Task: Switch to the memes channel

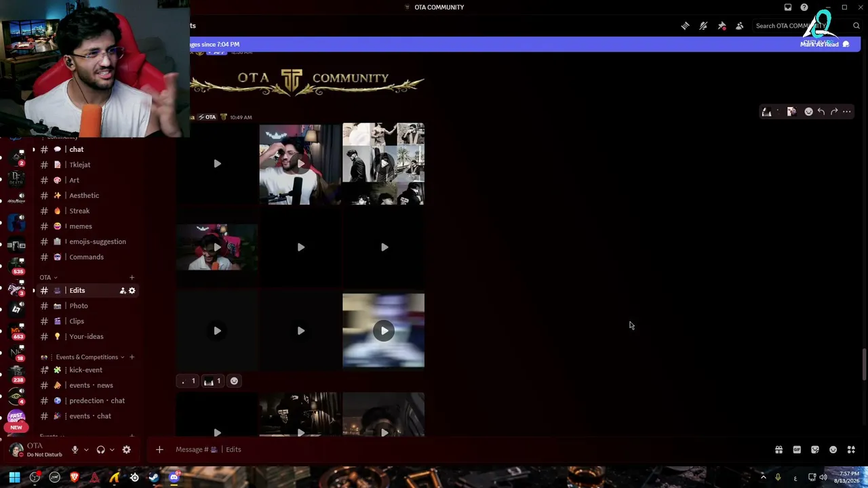Action: tap(87, 226)
